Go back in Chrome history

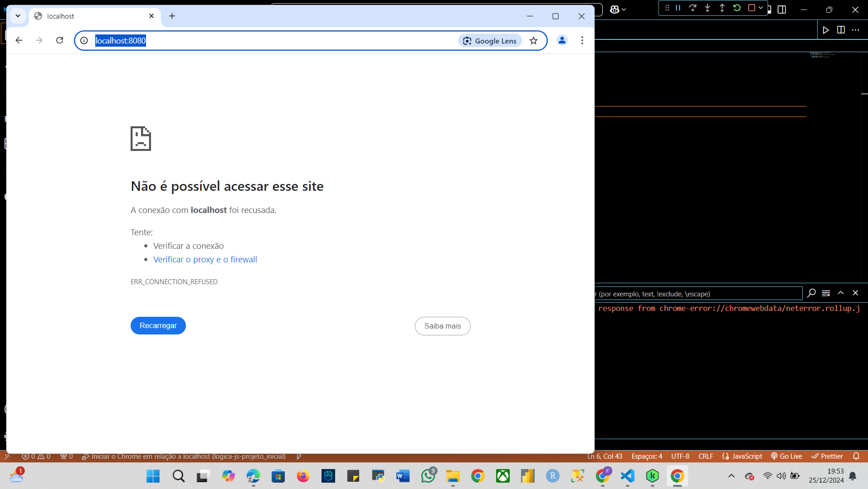(19, 40)
